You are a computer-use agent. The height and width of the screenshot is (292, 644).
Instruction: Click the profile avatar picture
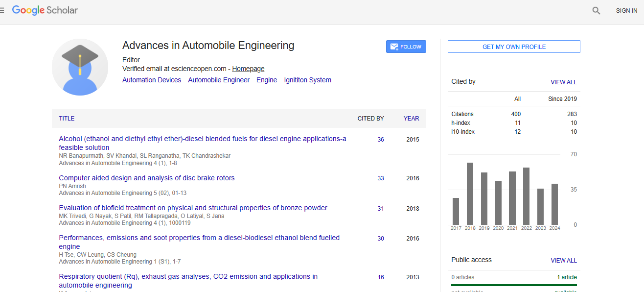coord(80,67)
